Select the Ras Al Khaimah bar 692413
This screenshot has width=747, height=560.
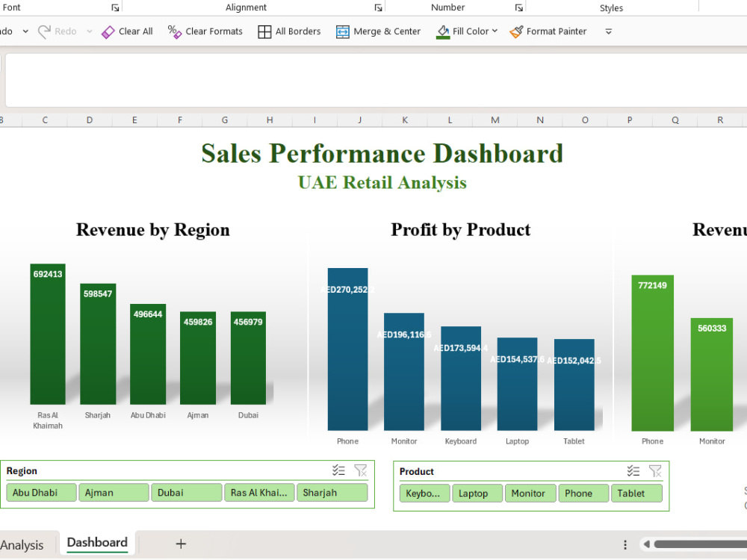48,334
